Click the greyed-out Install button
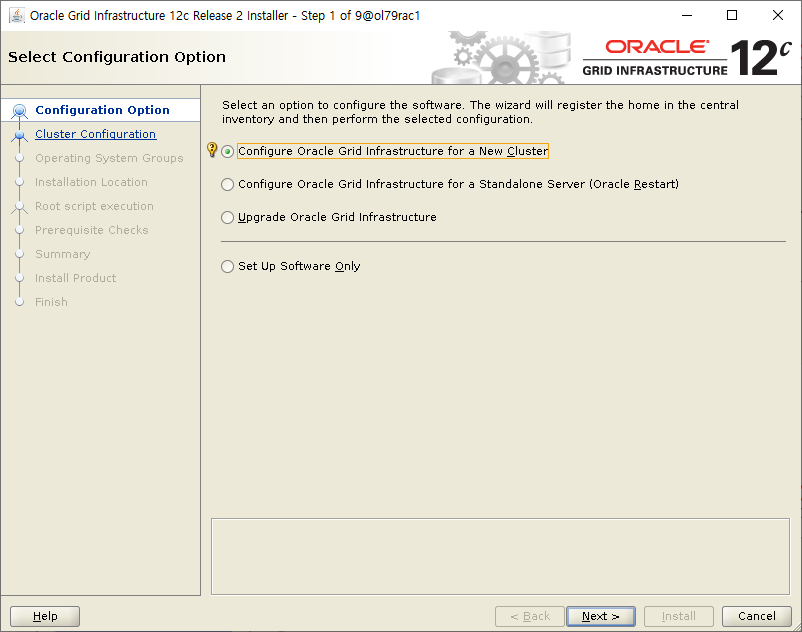802x632 pixels. coord(679,616)
